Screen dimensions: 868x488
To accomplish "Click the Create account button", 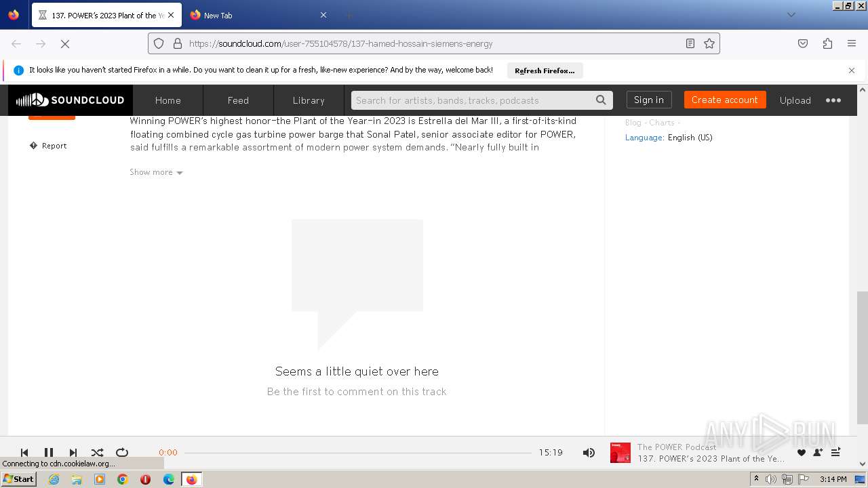I will (725, 100).
